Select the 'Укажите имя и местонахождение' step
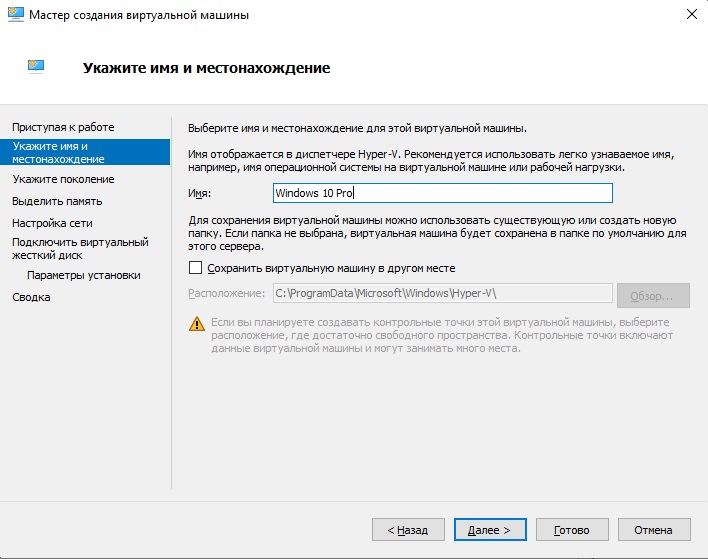708x559 pixels. click(x=58, y=152)
